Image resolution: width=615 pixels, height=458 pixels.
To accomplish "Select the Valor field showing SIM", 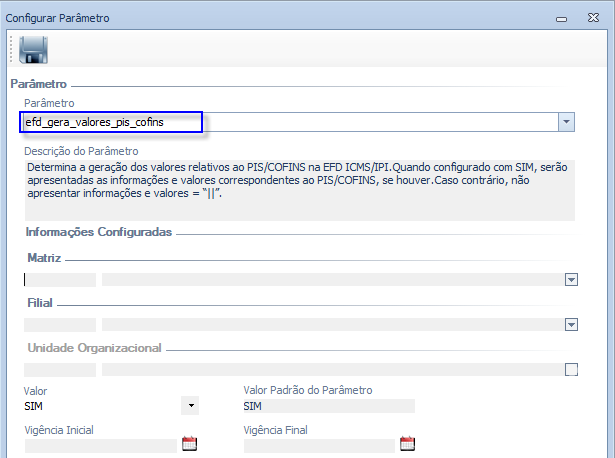I will click(100, 406).
